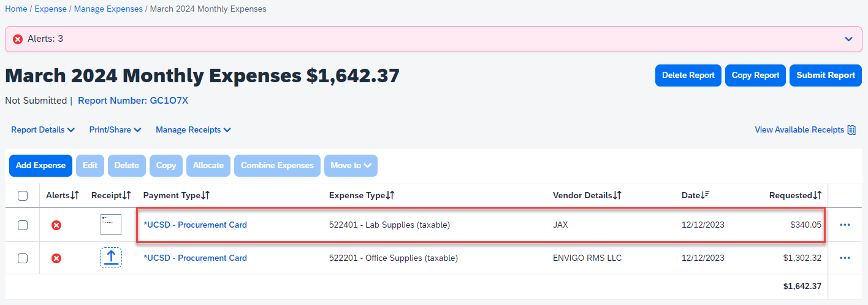Screen dimensions: 868x305
Task: Open the receipt thumbnail for JAX expense
Action: pos(111,225)
